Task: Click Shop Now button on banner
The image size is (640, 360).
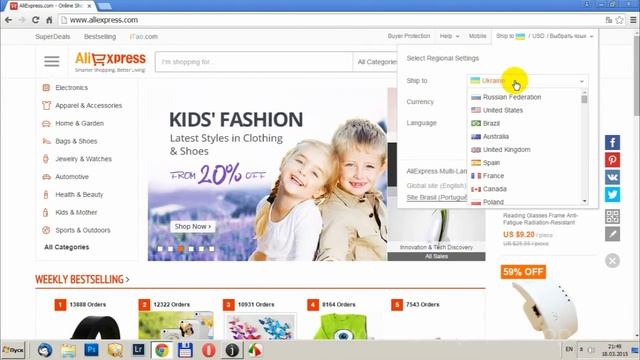Action: 193,227
